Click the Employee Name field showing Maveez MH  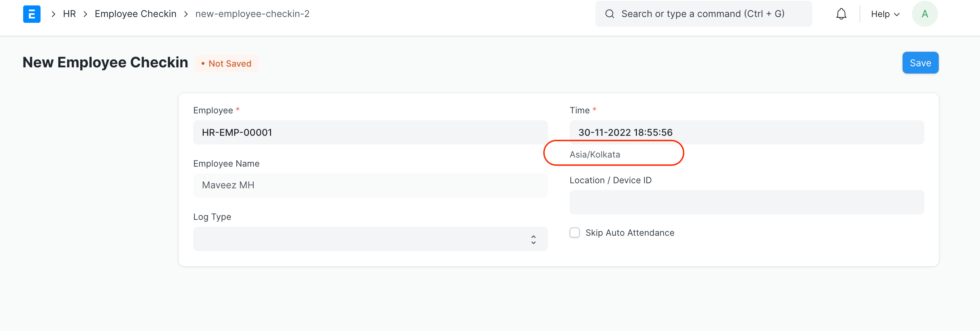(370, 185)
